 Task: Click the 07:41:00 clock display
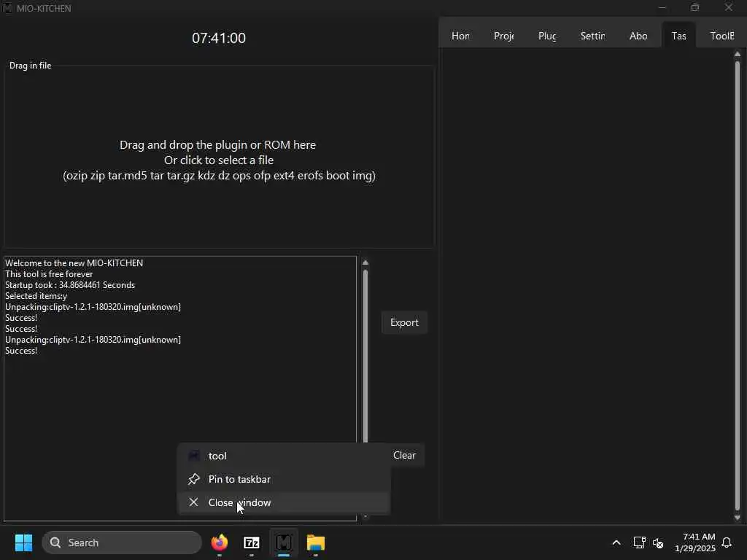click(219, 38)
